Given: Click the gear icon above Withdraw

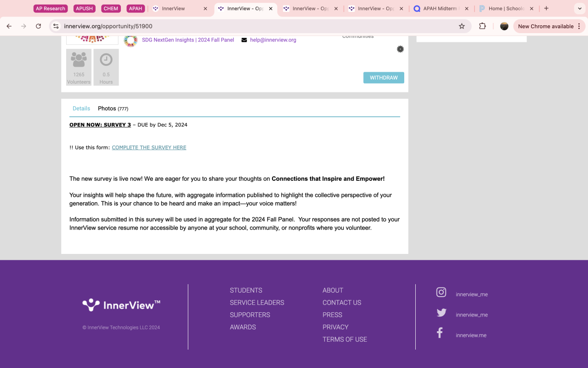Looking at the screenshot, I should (x=400, y=49).
